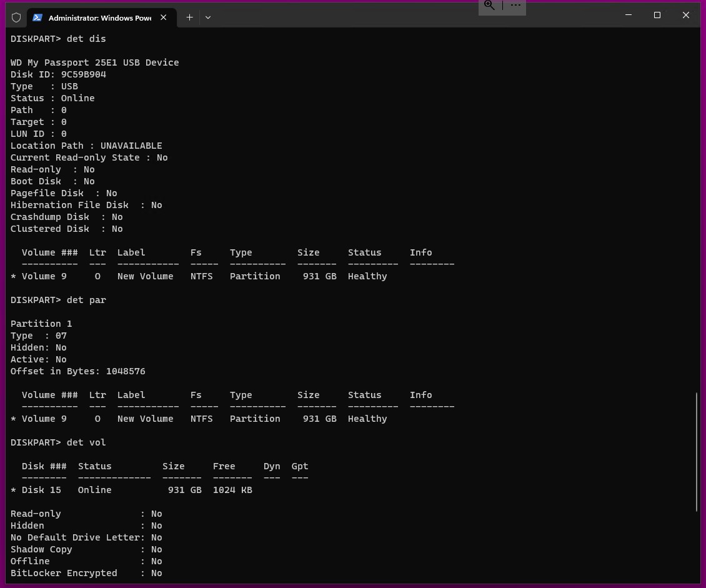This screenshot has width=706, height=588.
Task: Minimize the terminal window
Action: (628, 15)
